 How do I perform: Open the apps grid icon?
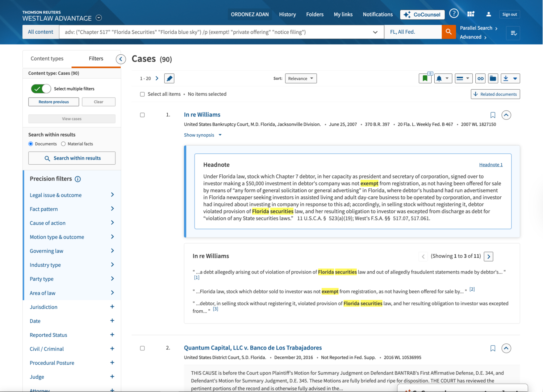point(471,14)
